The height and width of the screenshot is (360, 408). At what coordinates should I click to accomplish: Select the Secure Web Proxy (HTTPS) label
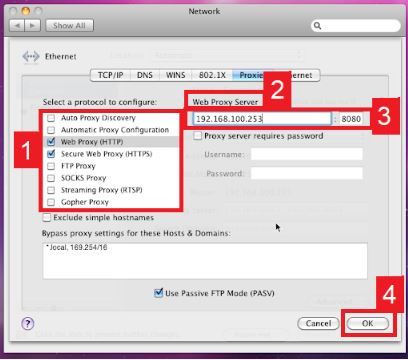click(x=107, y=154)
